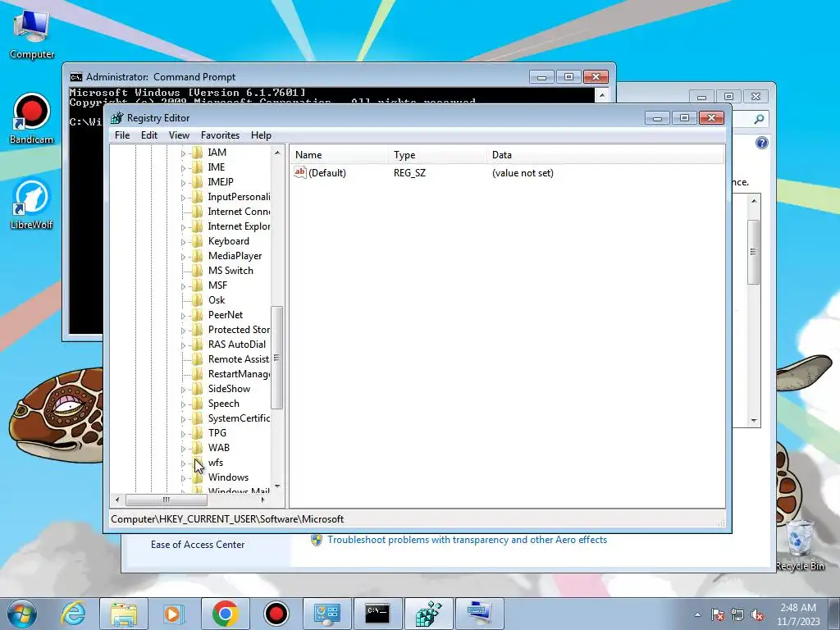Select the Keyboard key name
The width and height of the screenshot is (840, 630).
[228, 241]
